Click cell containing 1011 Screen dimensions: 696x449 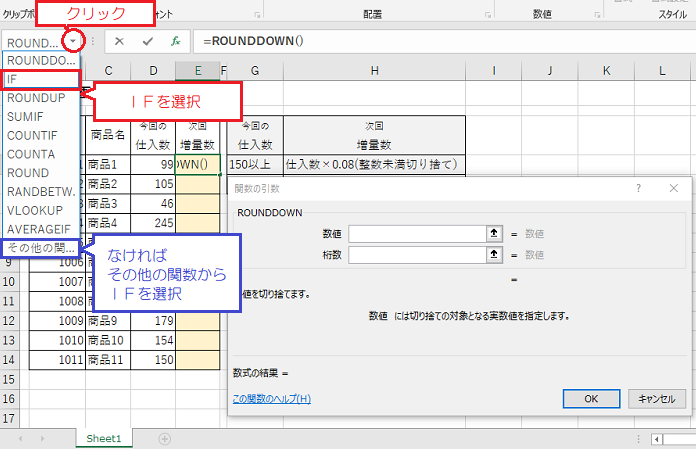tap(57, 360)
